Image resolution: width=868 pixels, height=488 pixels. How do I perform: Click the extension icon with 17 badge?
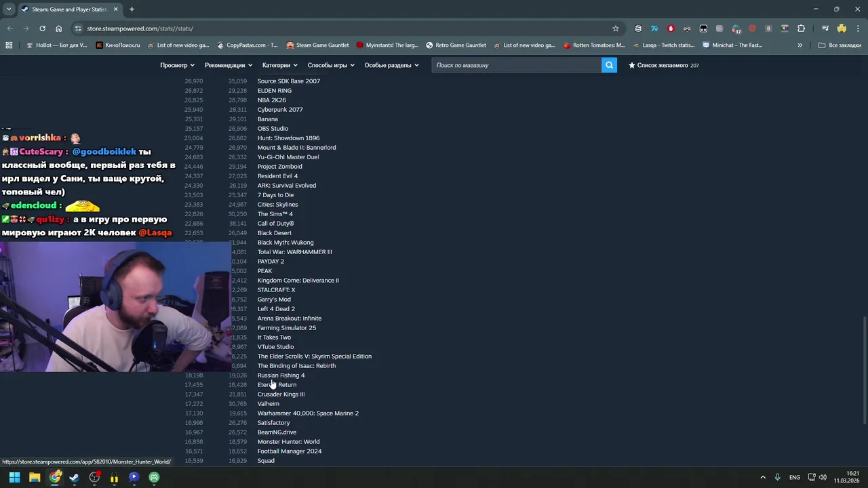(x=736, y=29)
